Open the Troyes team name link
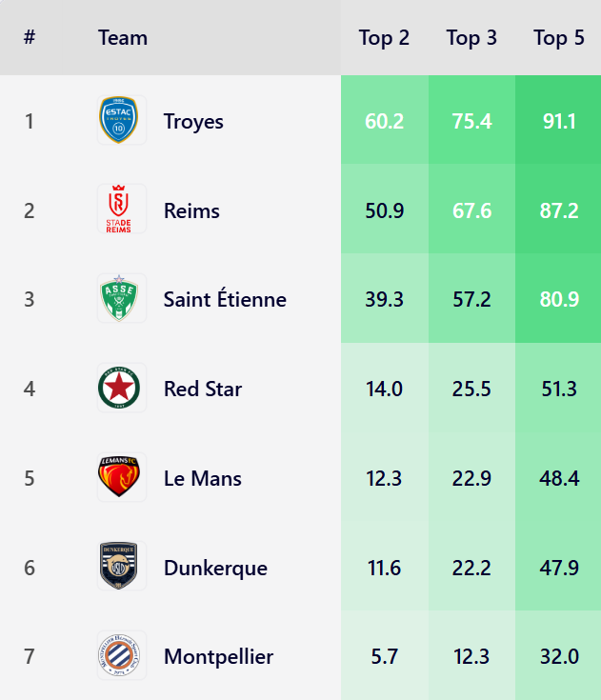This screenshot has width=601, height=700. pyautogui.click(x=193, y=121)
